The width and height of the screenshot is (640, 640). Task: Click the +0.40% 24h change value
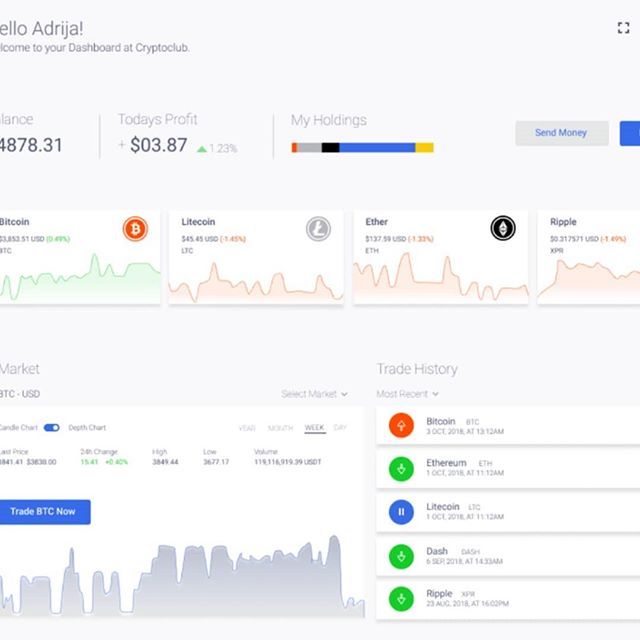tap(116, 462)
